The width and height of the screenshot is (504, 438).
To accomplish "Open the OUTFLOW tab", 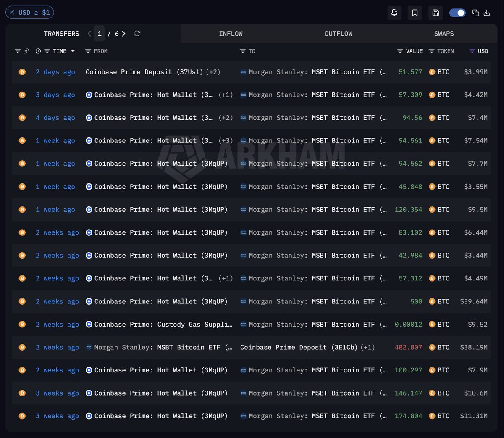I will [338, 34].
